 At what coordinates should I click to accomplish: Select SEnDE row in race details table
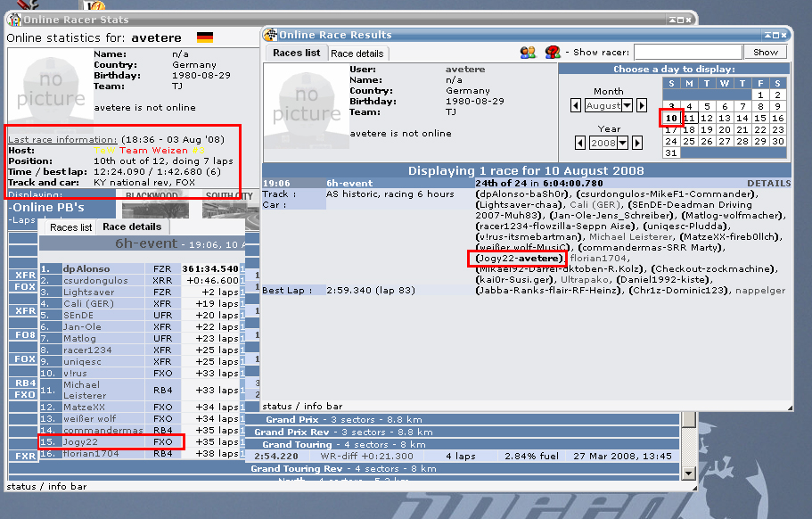click(x=142, y=315)
